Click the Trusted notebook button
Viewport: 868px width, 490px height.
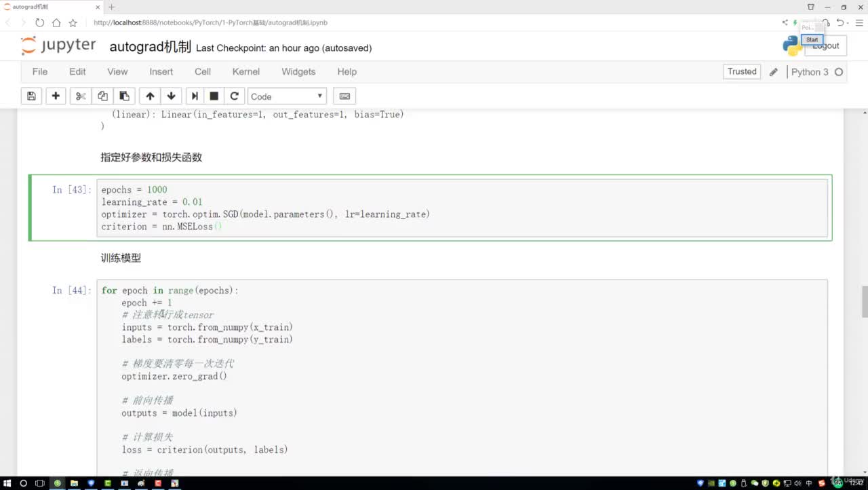[742, 71]
